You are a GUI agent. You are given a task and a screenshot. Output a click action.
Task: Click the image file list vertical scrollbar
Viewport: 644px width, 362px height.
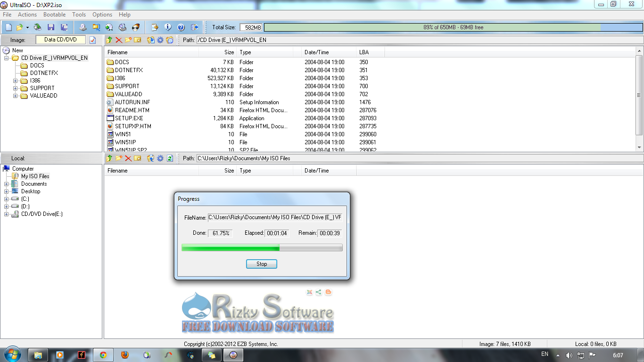(640, 99)
